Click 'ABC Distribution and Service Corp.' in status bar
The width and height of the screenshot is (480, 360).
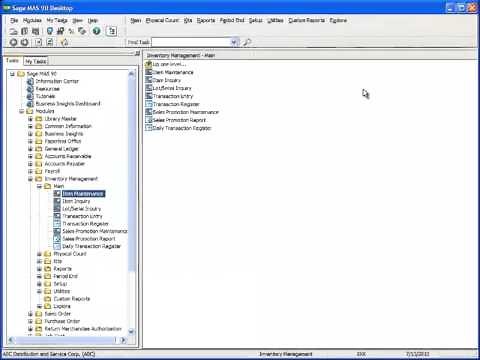(49, 354)
